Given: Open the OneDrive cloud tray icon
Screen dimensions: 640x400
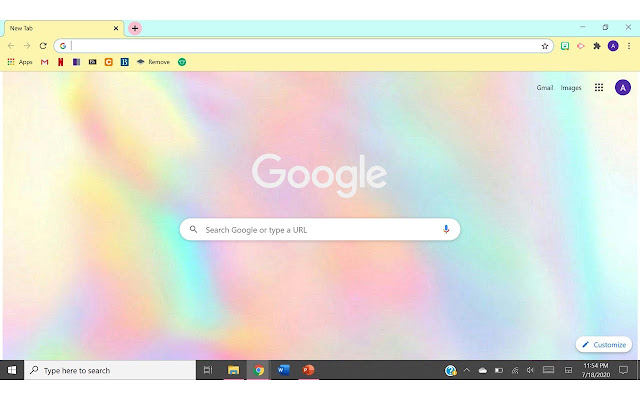Looking at the screenshot, I should [482, 370].
